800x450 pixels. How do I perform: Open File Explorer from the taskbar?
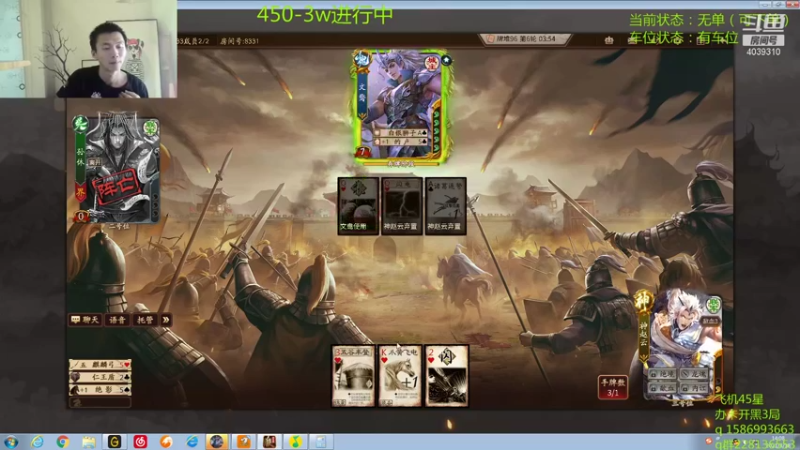coord(89,442)
